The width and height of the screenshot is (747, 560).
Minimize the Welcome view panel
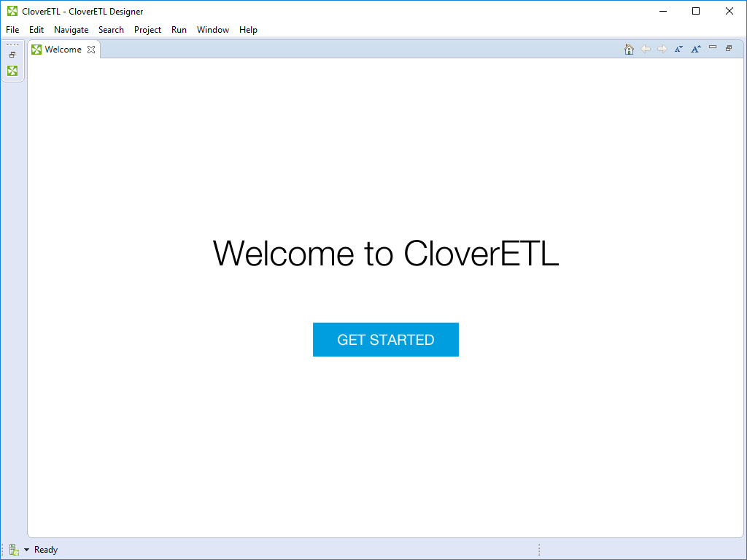[713, 47]
